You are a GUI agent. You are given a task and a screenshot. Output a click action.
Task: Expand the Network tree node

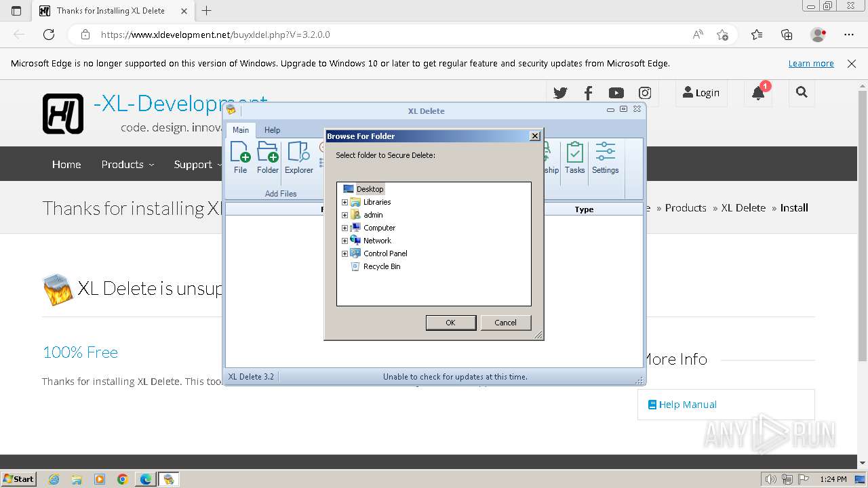[344, 241]
